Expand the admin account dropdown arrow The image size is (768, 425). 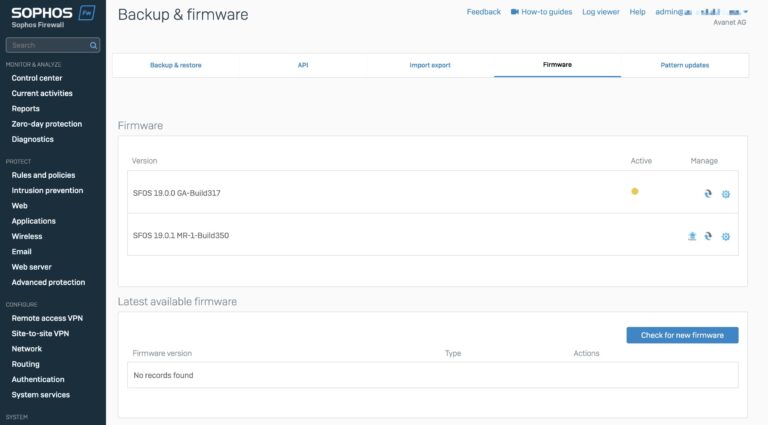point(745,12)
